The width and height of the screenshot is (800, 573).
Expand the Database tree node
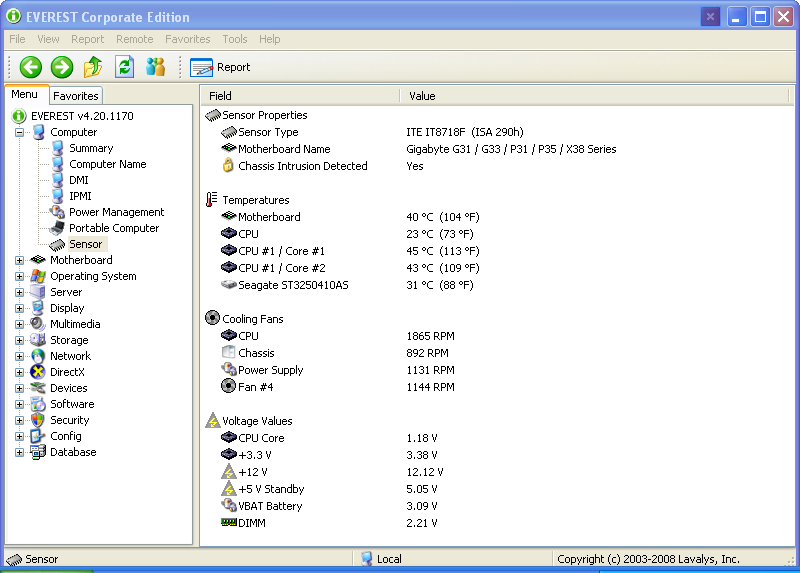[19, 453]
